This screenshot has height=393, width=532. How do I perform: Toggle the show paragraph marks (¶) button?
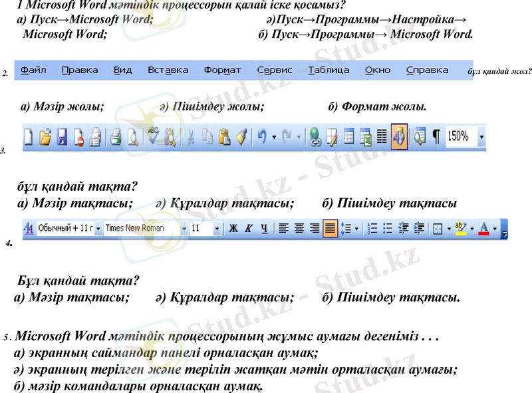pos(436,137)
